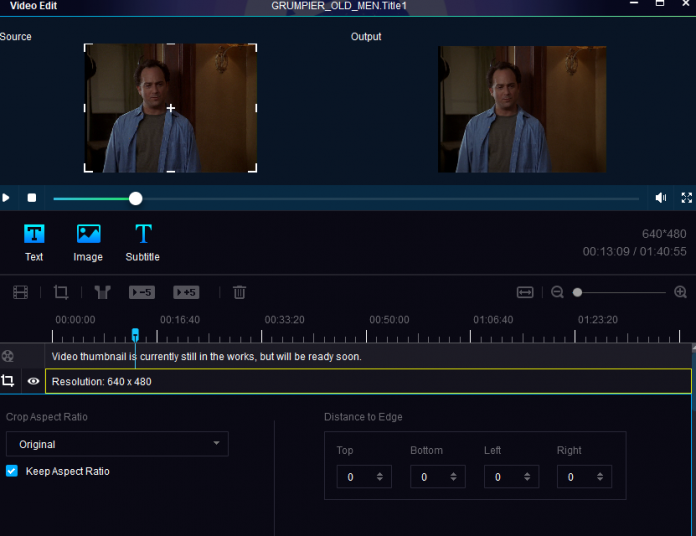The height and width of the screenshot is (536, 696).
Task: Click the Right distance field
Action: coord(585,477)
